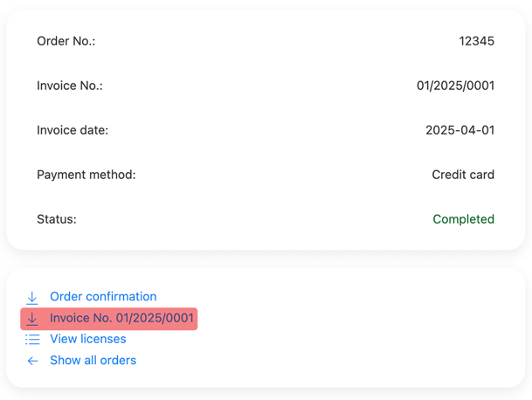
Task: Select the Credit card payment method value
Action: click(463, 175)
